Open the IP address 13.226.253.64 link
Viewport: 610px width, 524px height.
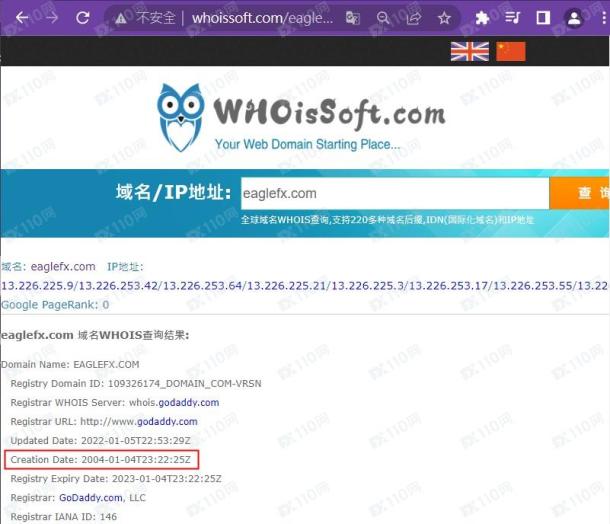203,286
